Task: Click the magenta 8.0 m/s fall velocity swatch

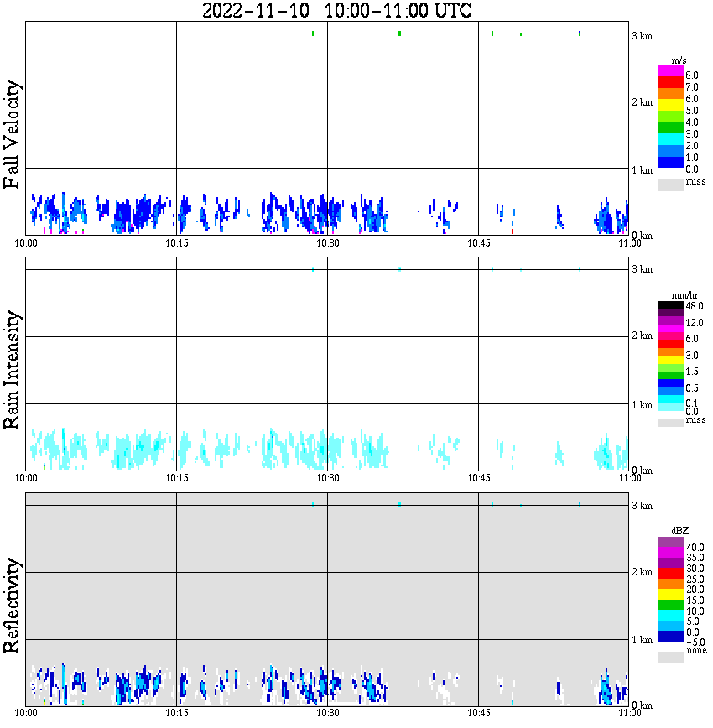Action: 670,71
